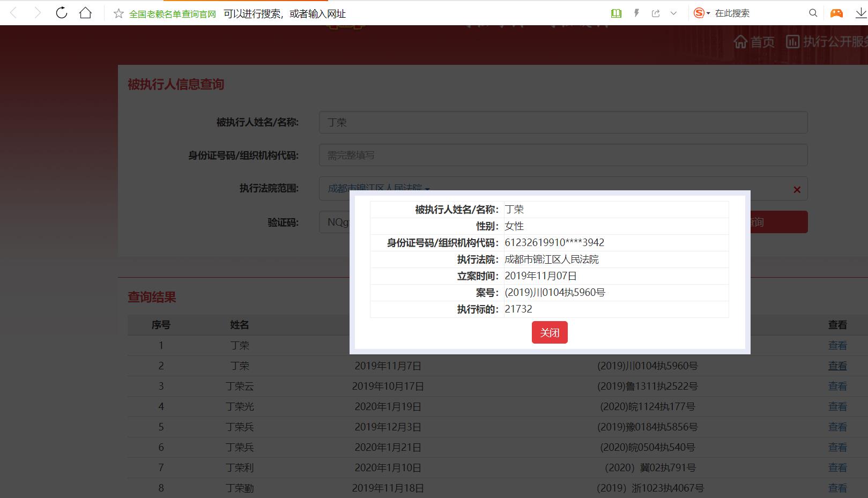Bookmark this page with the star icon
The height and width of the screenshot is (498, 868).
[118, 13]
